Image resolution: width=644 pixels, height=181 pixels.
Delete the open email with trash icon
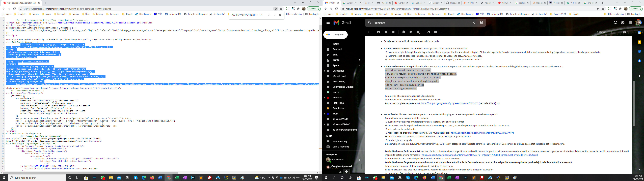coord(393,32)
